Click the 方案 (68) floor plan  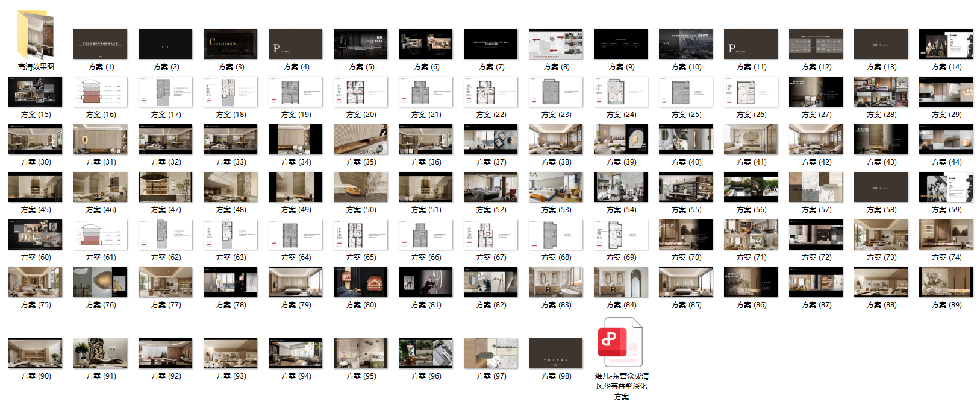pos(556,235)
